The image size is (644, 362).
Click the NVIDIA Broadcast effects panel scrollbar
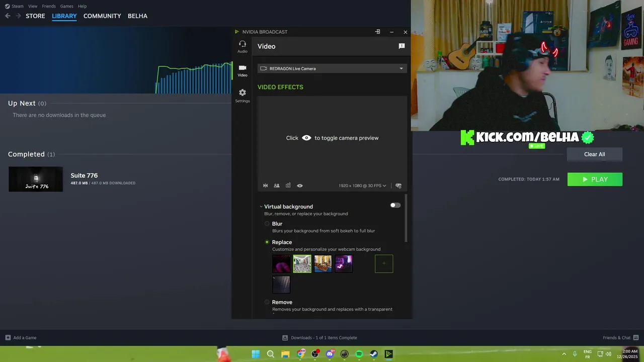click(406, 219)
